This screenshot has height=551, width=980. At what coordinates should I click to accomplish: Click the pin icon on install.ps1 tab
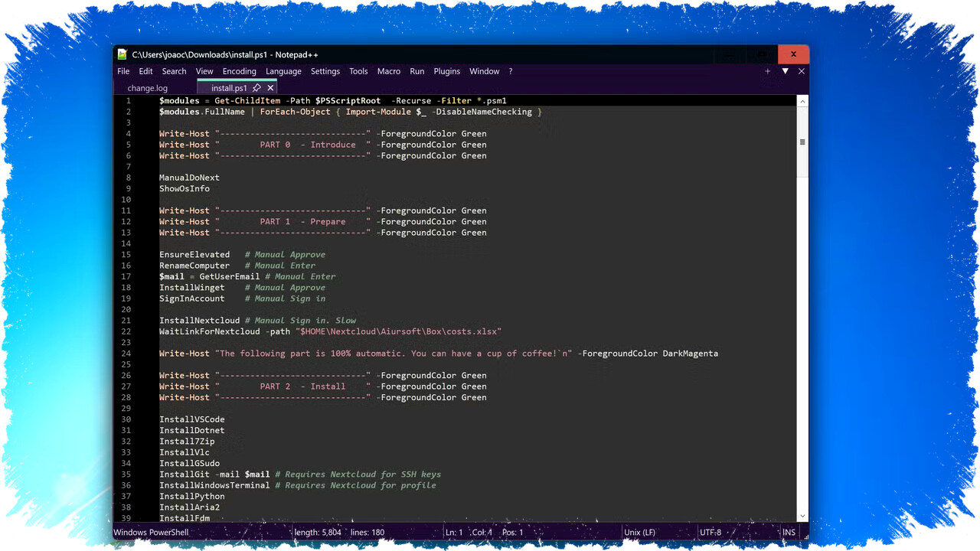pyautogui.click(x=257, y=88)
